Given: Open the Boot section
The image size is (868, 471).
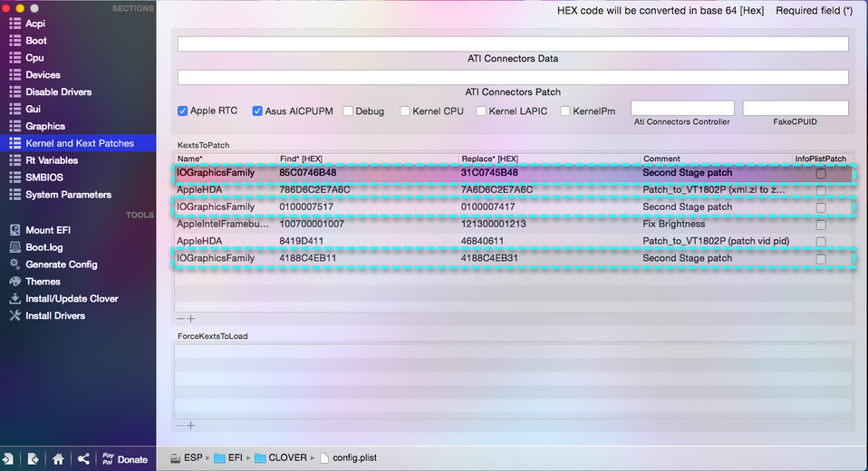Looking at the screenshot, I should (x=36, y=41).
